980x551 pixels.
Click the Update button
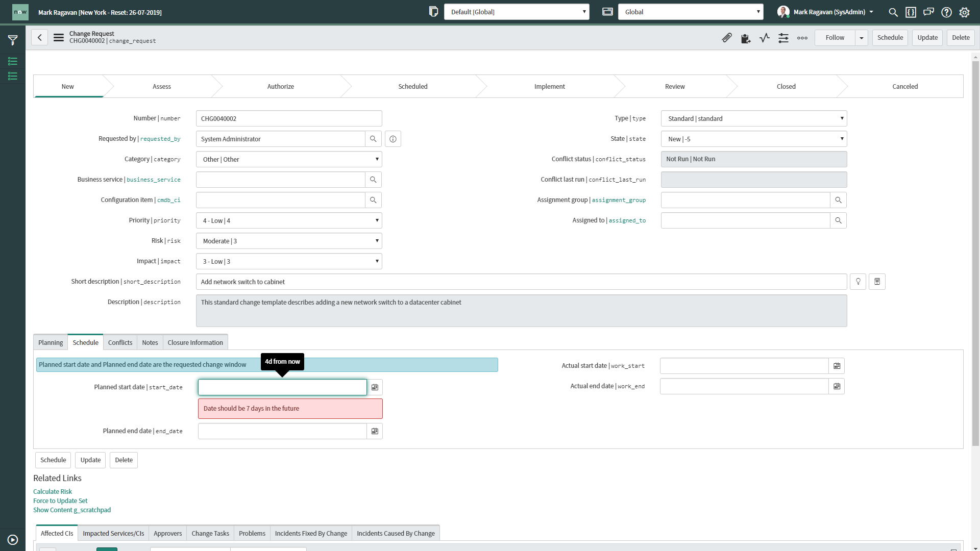click(x=927, y=37)
